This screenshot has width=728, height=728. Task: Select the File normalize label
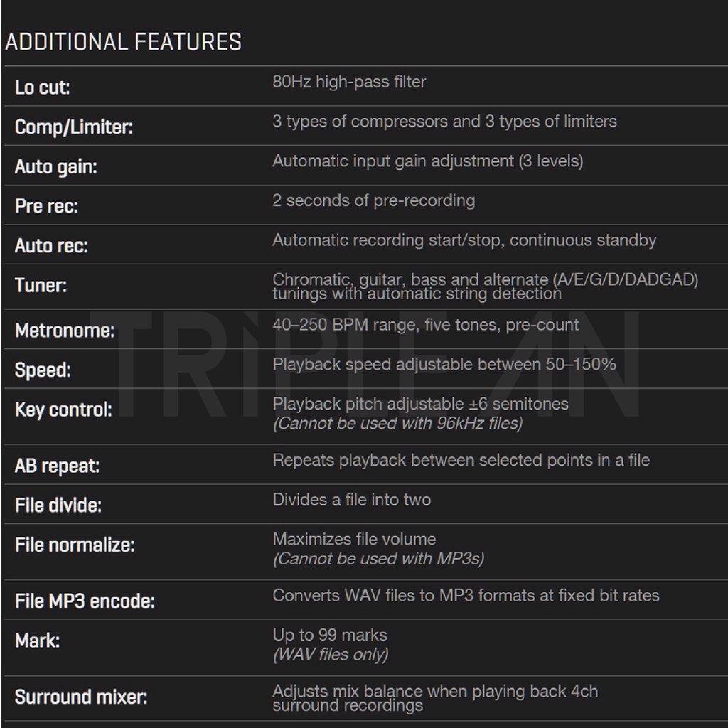(x=75, y=545)
